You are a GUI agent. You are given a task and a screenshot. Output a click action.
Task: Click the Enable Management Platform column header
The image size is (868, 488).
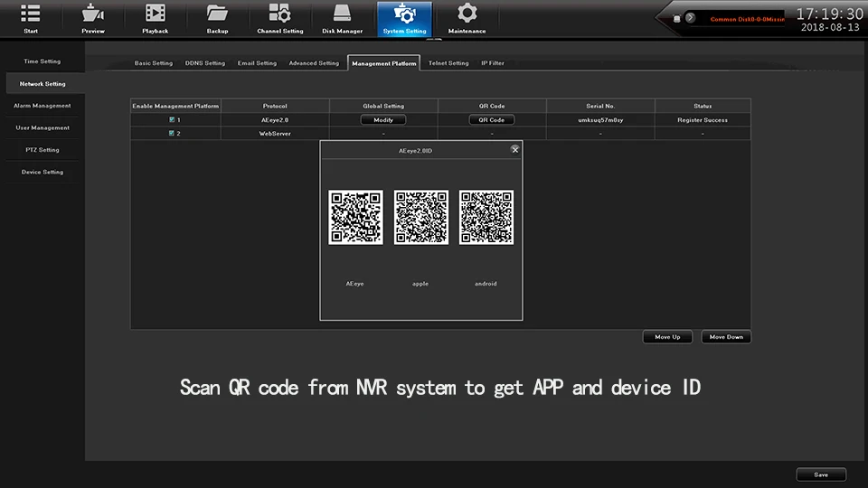click(175, 106)
